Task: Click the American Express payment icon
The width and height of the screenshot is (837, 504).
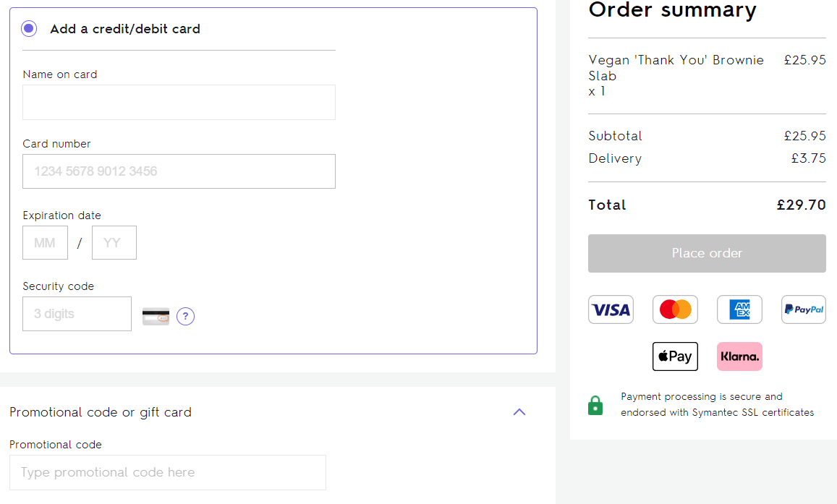Action: (x=739, y=309)
